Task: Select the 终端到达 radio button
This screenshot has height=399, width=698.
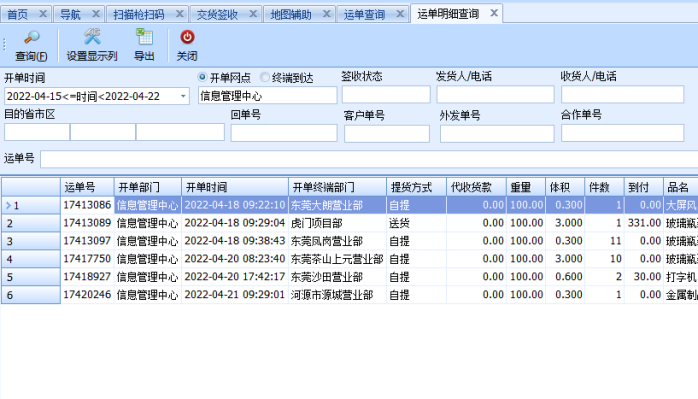Action: [x=265, y=77]
